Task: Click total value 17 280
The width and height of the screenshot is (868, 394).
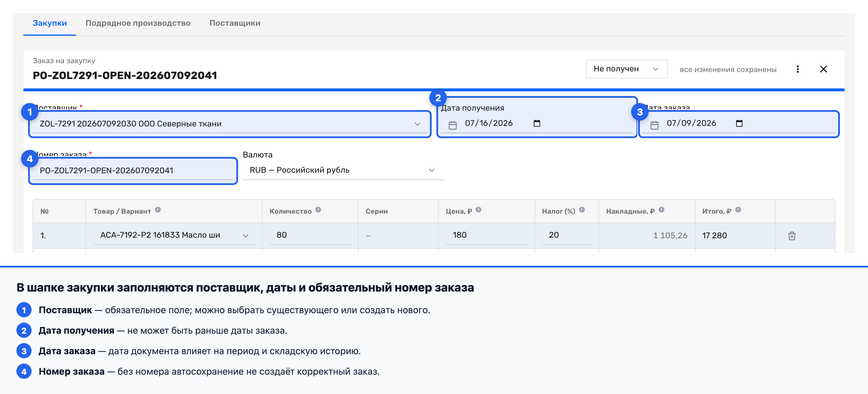Action: (x=714, y=235)
